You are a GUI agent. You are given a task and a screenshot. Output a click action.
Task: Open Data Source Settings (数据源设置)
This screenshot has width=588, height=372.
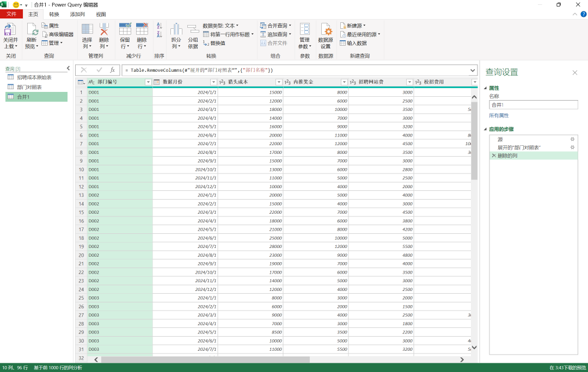point(326,35)
